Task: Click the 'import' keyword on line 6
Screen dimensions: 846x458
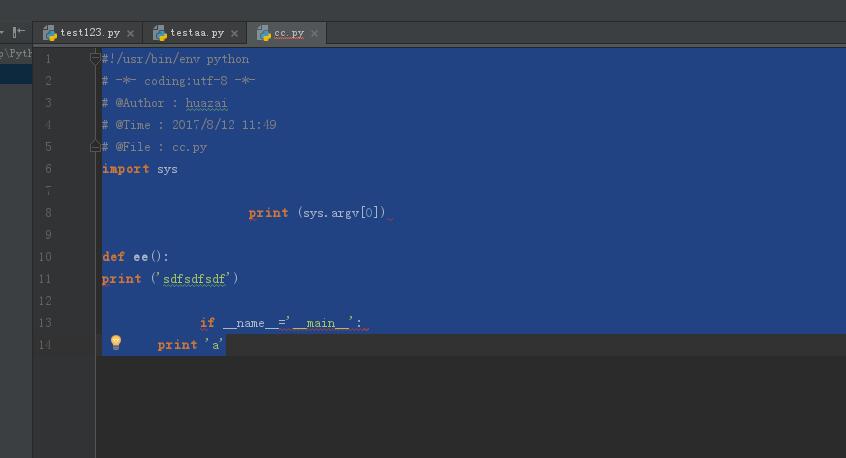Action: click(126, 169)
